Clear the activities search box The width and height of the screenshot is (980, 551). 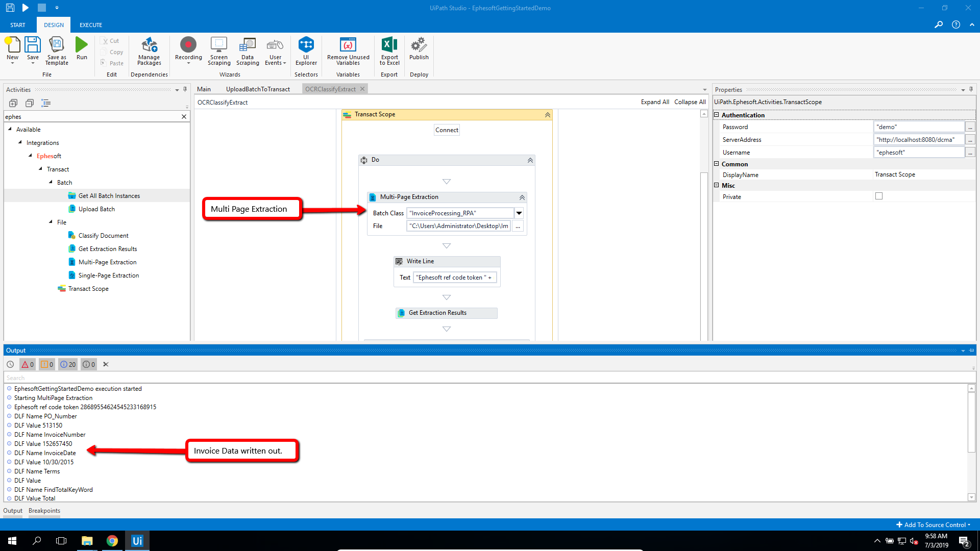[184, 117]
